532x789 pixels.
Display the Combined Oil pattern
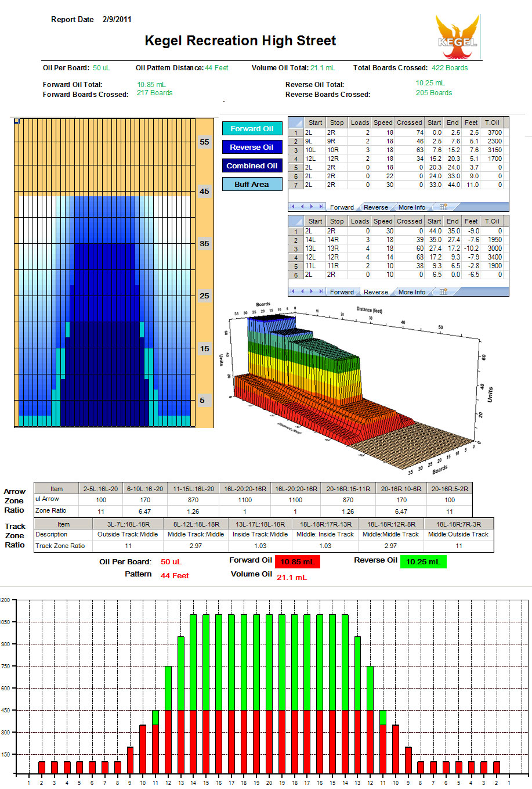(252, 166)
